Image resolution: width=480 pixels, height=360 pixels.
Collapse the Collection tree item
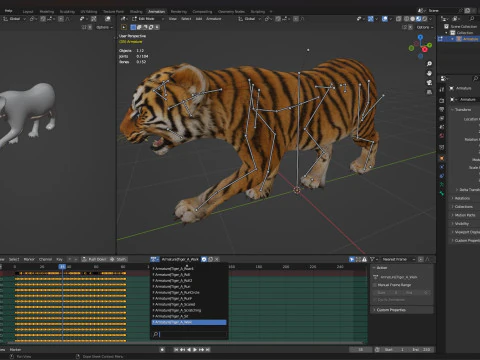(447, 33)
